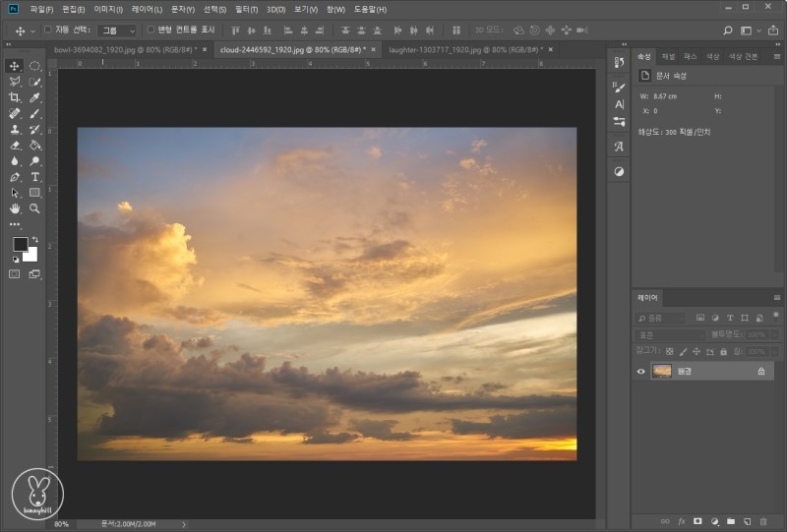Select the Crop tool
This screenshot has height=532, width=787.
click(x=15, y=97)
